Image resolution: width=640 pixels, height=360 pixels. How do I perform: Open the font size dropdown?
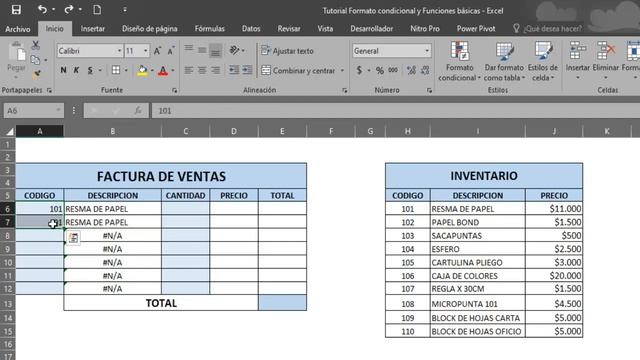(145, 51)
